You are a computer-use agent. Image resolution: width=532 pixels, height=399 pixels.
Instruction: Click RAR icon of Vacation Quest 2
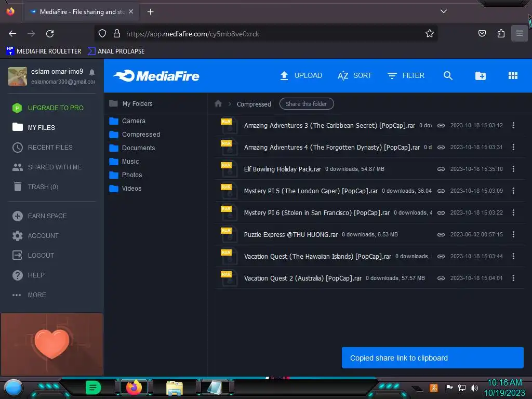pyautogui.click(x=229, y=278)
